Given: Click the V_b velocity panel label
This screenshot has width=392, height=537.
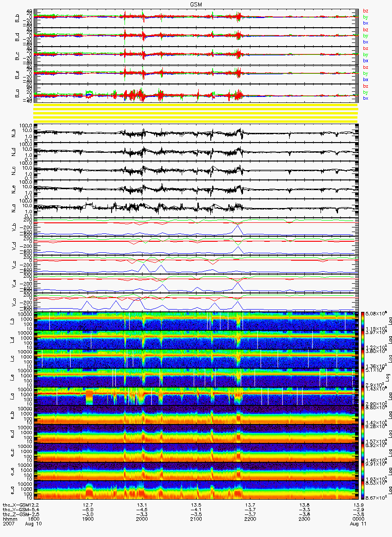Looking at the screenshot, I should (14, 227).
